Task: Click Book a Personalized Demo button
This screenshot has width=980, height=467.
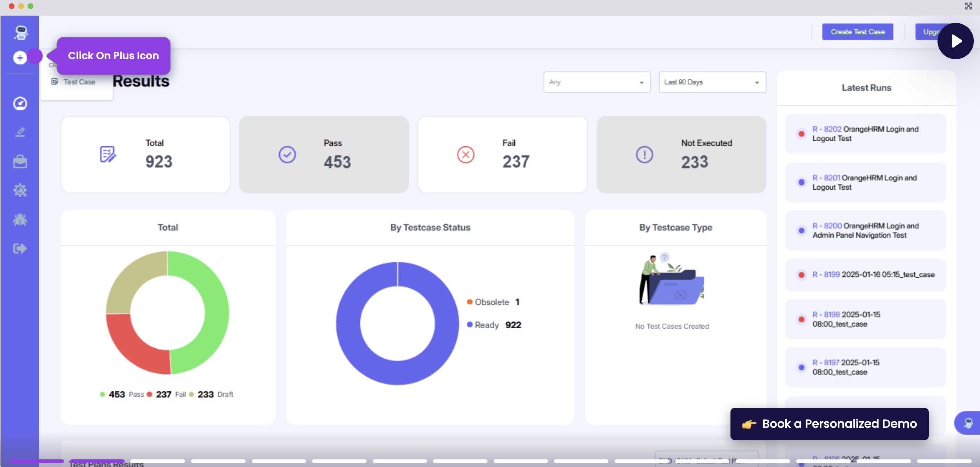Action: tap(829, 424)
